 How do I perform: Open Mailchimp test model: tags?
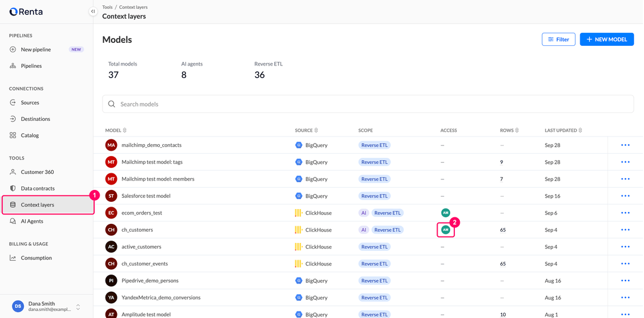click(152, 162)
